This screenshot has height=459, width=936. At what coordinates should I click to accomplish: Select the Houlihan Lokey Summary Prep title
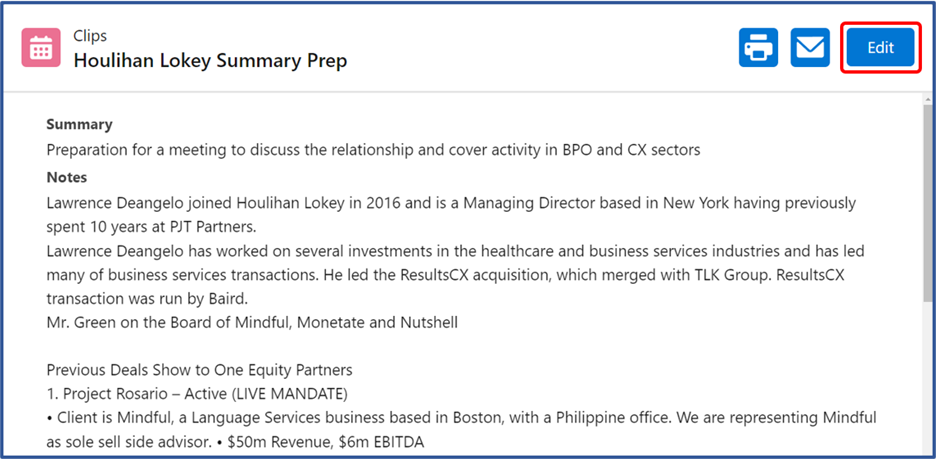[x=210, y=60]
